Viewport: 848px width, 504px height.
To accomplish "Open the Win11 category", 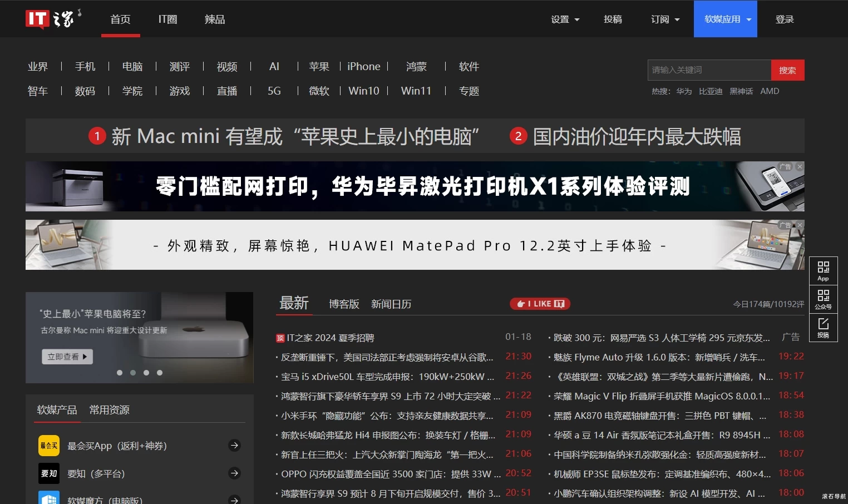I will 416,91.
